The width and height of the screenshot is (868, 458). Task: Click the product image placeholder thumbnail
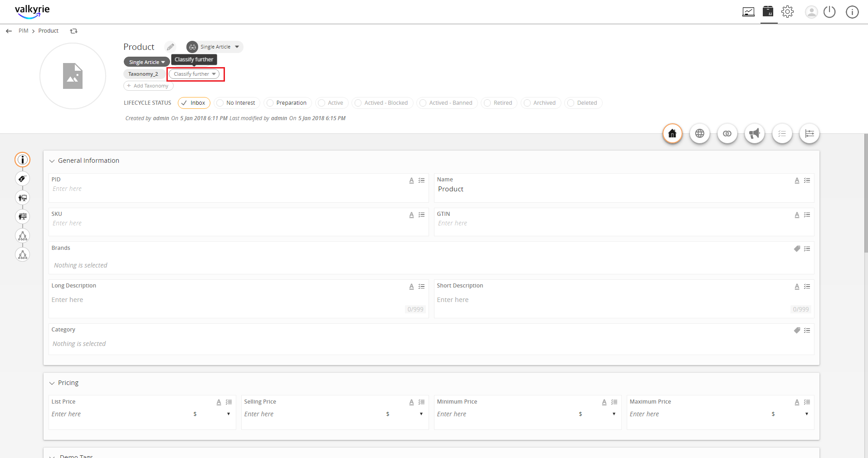73,76
